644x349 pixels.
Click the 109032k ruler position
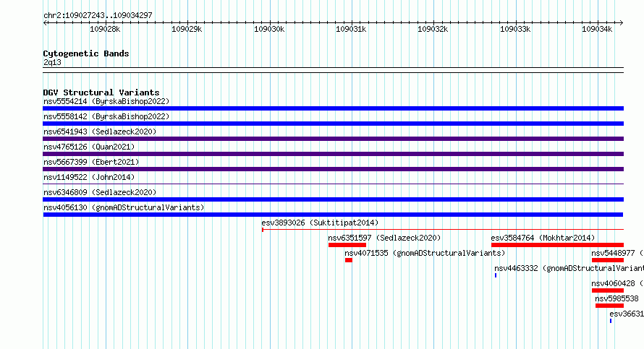433,29
